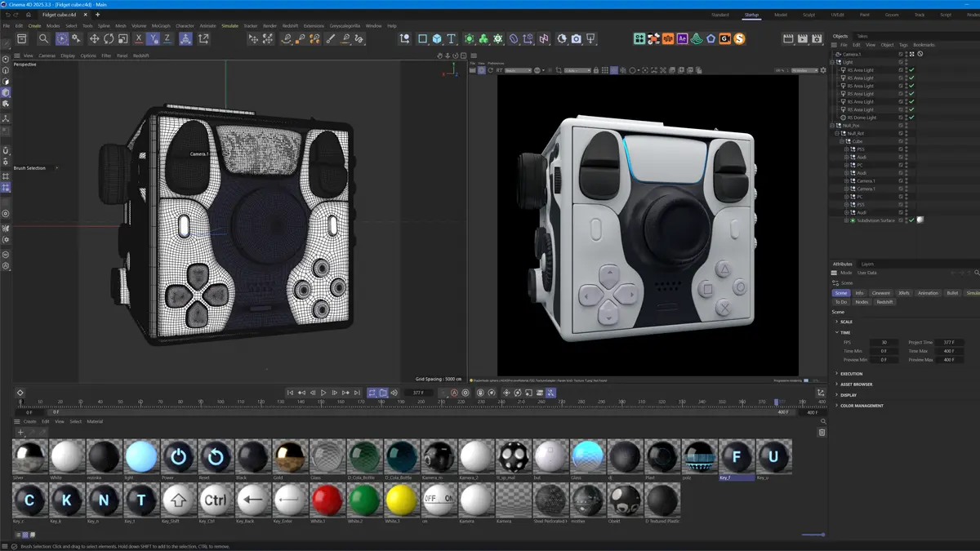Select the Move tool in top toolbar

[x=94, y=38]
